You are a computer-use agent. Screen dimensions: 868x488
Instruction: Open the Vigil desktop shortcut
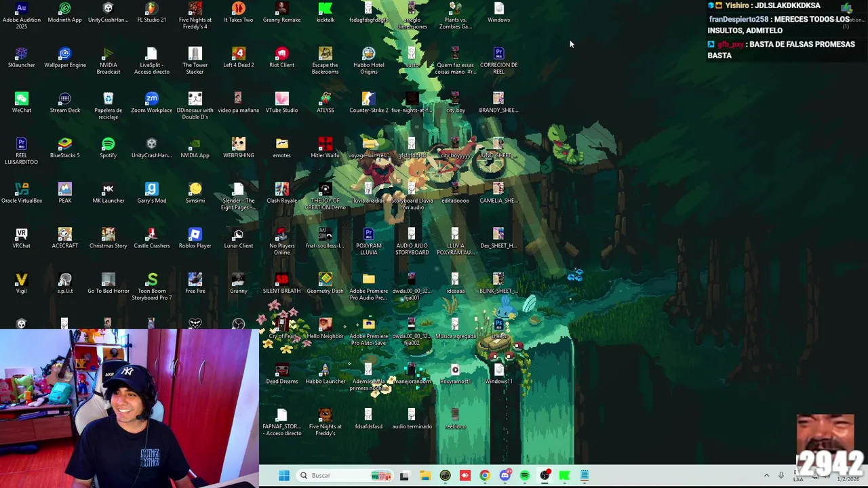click(x=22, y=284)
